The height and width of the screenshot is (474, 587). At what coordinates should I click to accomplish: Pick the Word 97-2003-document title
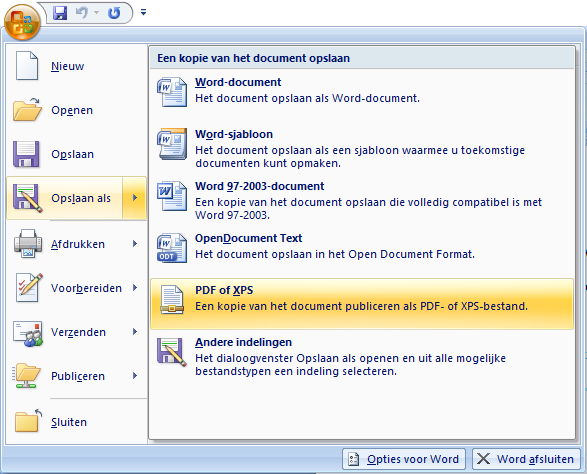pyautogui.click(x=260, y=186)
